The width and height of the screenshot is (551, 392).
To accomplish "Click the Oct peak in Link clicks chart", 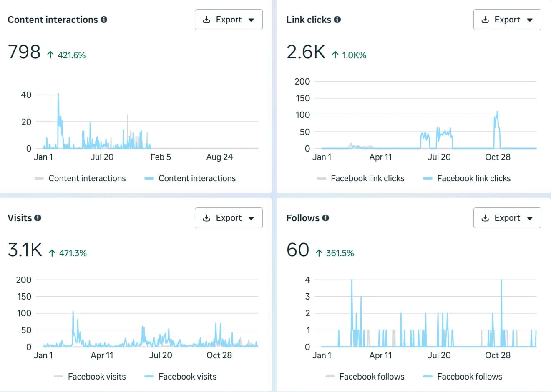I will 497,112.
